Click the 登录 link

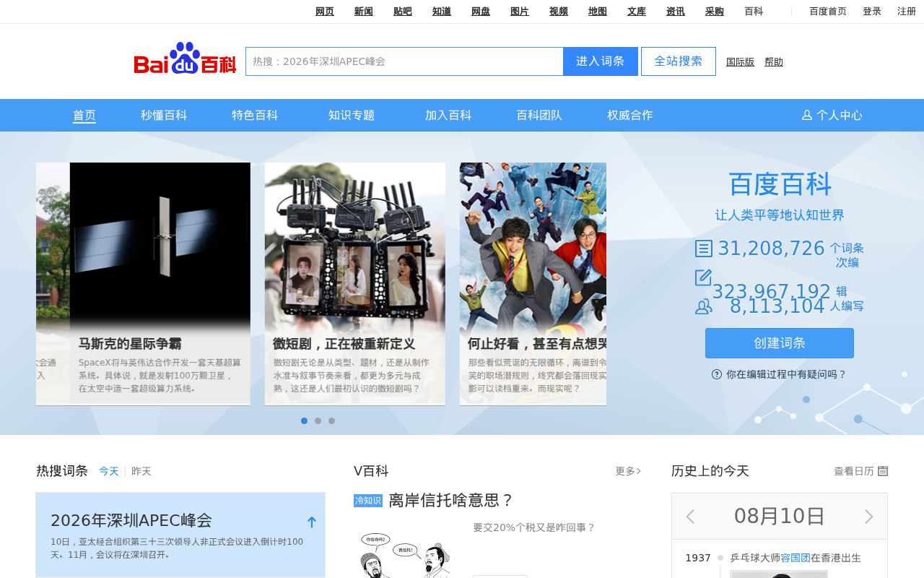[872, 12]
